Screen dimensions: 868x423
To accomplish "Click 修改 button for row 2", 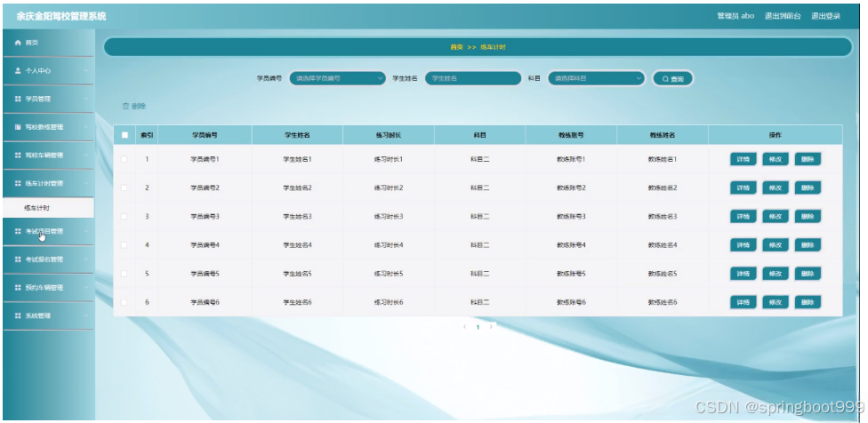I will [775, 188].
